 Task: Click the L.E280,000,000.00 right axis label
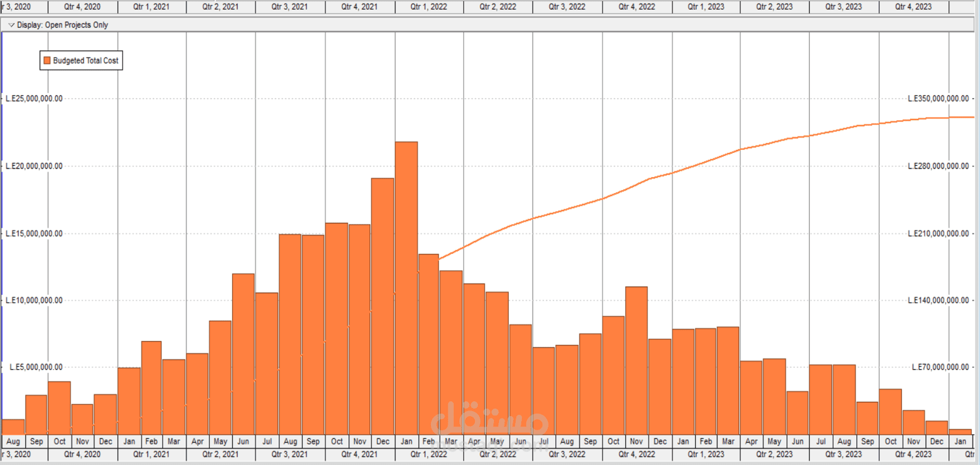pos(939,166)
